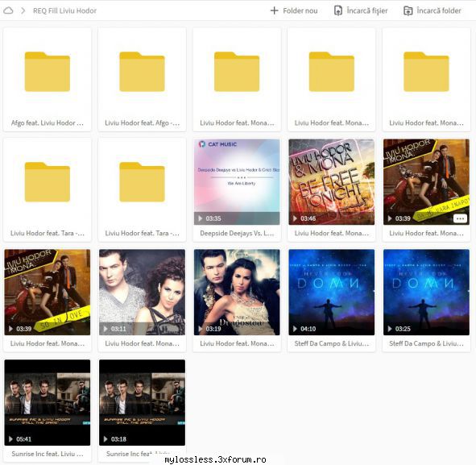Click the plus icon for new folder
Viewport: 476px width, 465px height.
click(274, 10)
